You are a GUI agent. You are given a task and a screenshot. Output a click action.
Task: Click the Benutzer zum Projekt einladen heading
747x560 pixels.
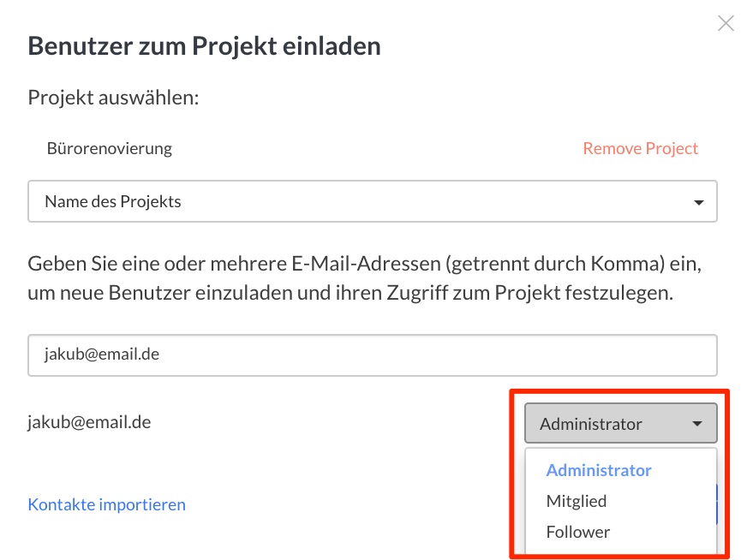point(205,46)
